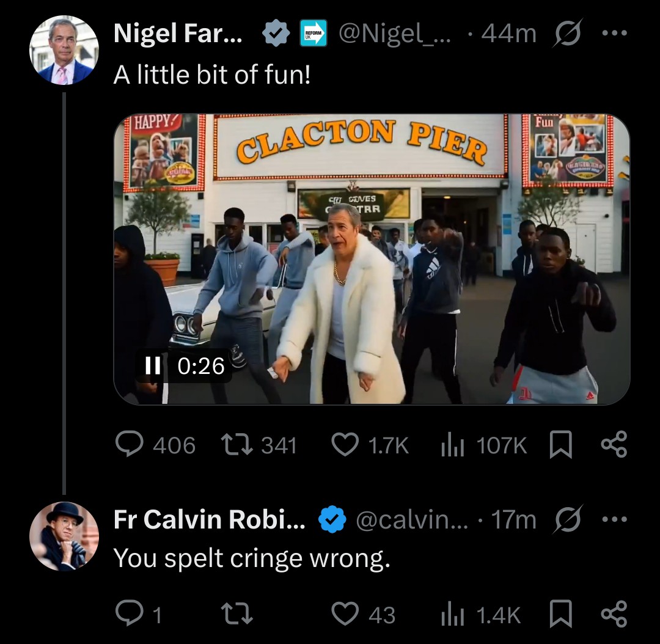The image size is (660, 644).
Task: View analytics for reply with 1.4K views
Action: (452, 615)
